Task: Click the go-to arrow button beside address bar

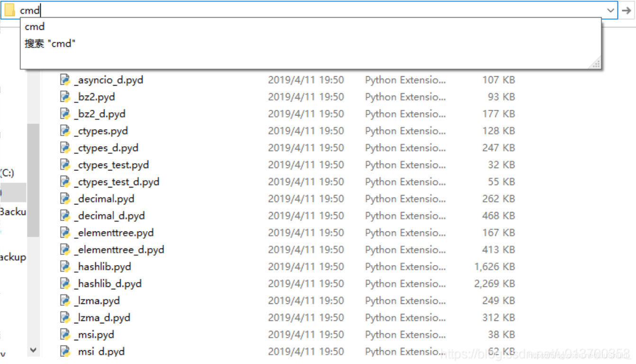Action: click(x=627, y=10)
